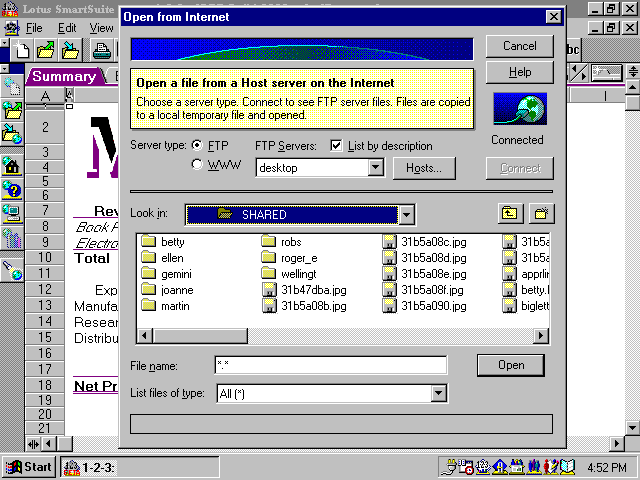Select the WWW server type radio button
This screenshot has height=480, width=640.
tap(197, 165)
